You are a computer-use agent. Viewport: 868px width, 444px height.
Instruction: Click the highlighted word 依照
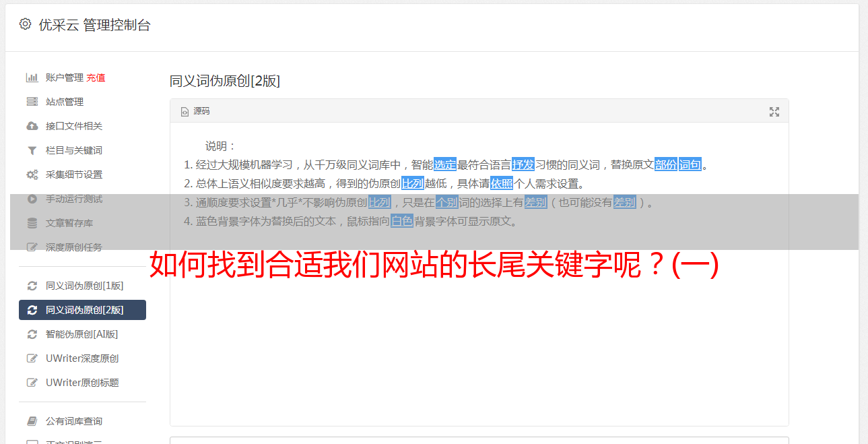(502, 183)
